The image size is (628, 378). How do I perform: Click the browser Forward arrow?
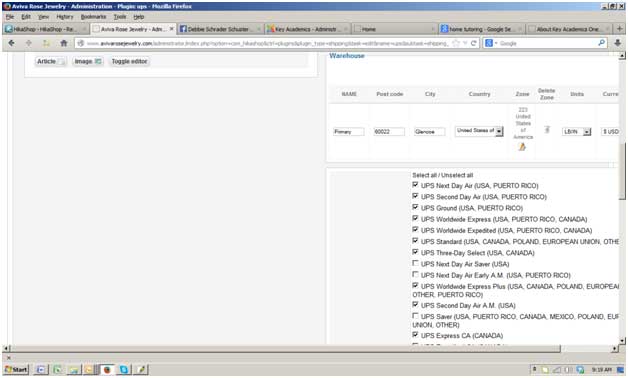[x=28, y=43]
